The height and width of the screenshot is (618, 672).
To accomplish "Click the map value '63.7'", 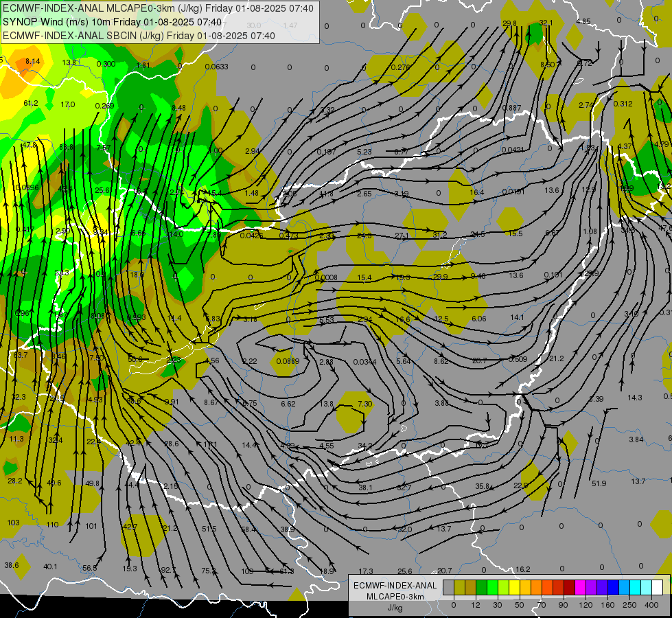I will pyautogui.click(x=21, y=355).
